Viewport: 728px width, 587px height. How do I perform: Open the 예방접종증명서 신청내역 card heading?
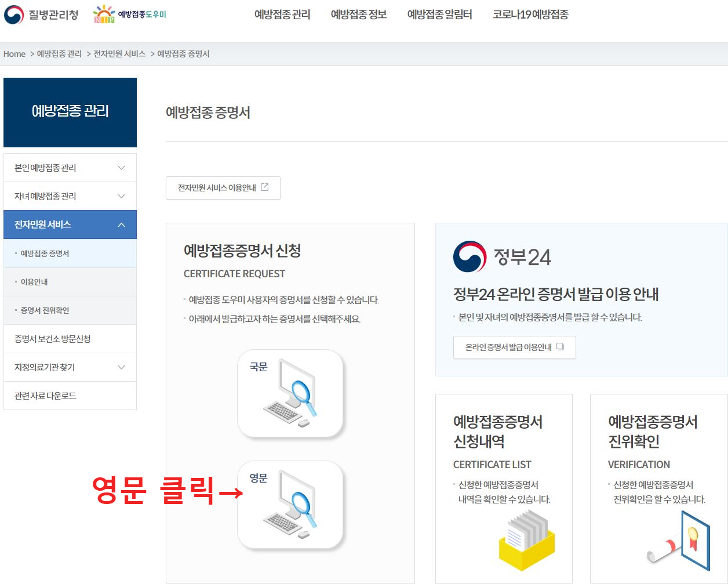[x=498, y=432]
